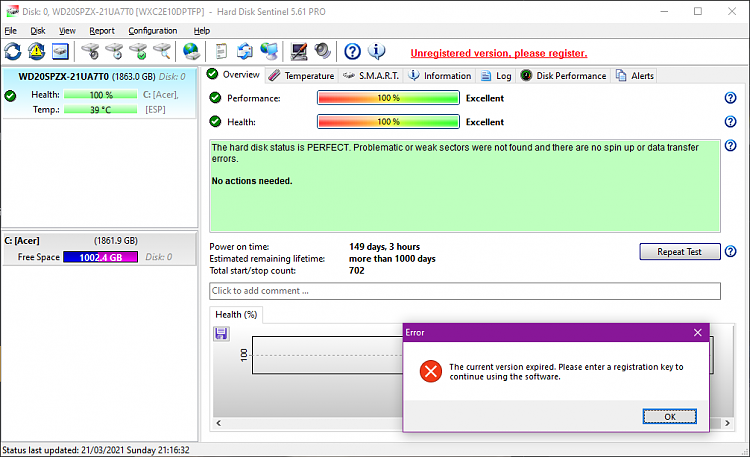Click the Free Space 1002.4 GB bar
This screenshot has height=457, width=750.
pos(100,257)
